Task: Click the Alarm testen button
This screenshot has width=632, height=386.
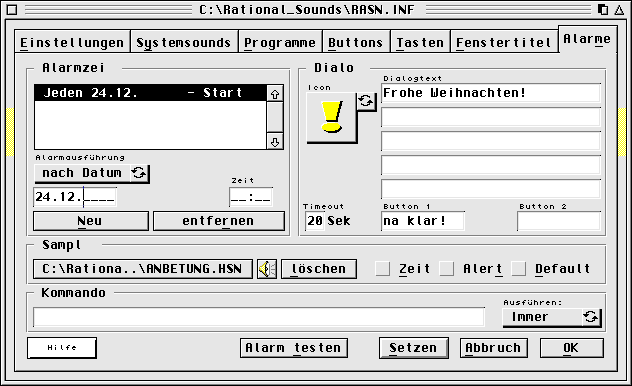Action: coord(293,348)
